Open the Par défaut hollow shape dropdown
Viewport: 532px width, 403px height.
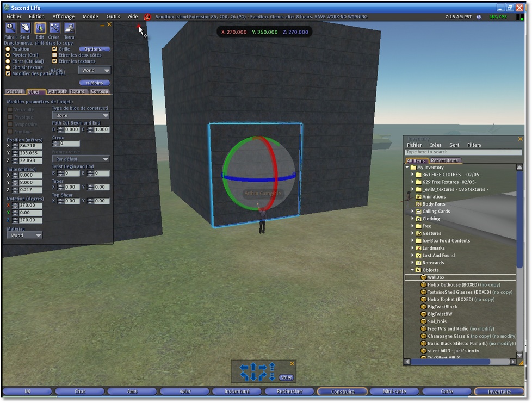click(81, 159)
